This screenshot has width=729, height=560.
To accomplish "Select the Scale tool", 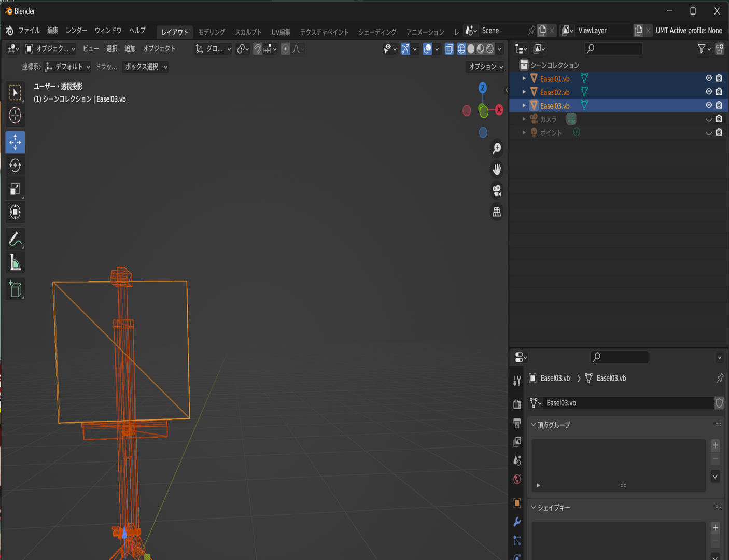I will coord(15,189).
